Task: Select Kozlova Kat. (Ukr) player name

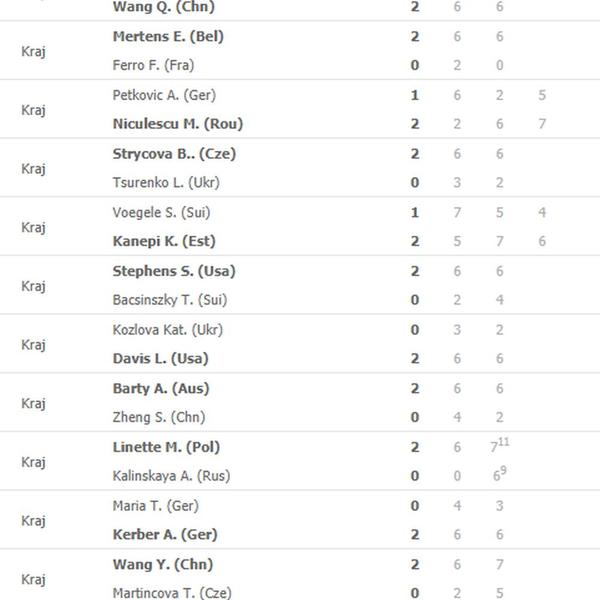Action: coord(167,329)
